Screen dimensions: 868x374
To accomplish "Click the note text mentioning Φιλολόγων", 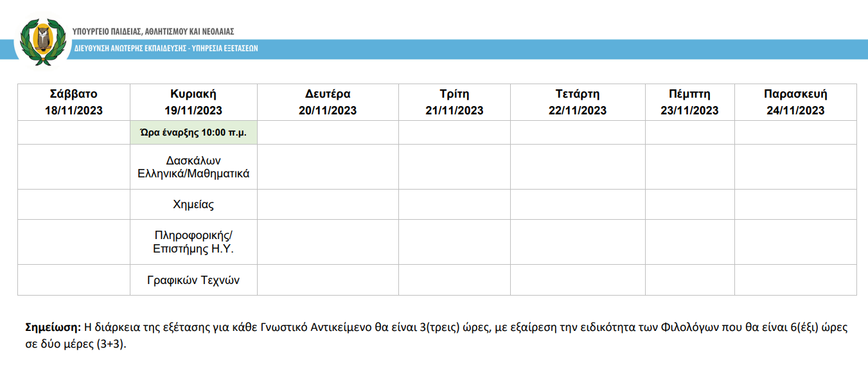I will 436,335.
